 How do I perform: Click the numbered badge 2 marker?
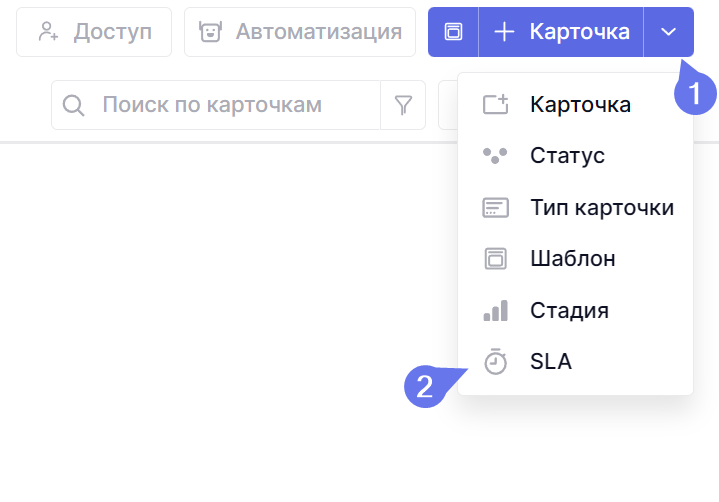(426, 386)
